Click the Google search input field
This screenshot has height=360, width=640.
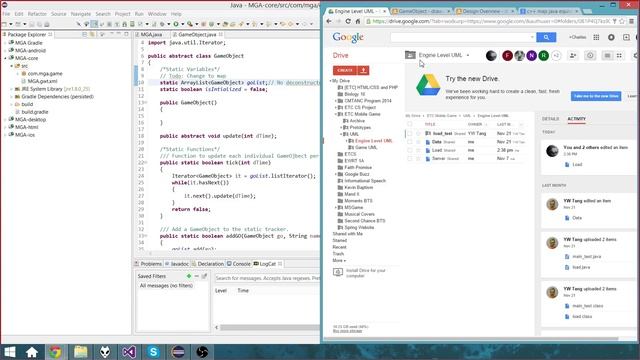pyautogui.click(x=463, y=37)
